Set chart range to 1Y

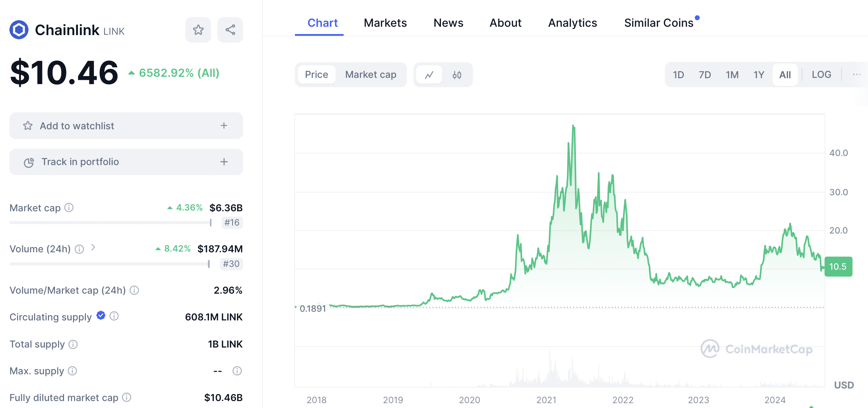point(759,75)
